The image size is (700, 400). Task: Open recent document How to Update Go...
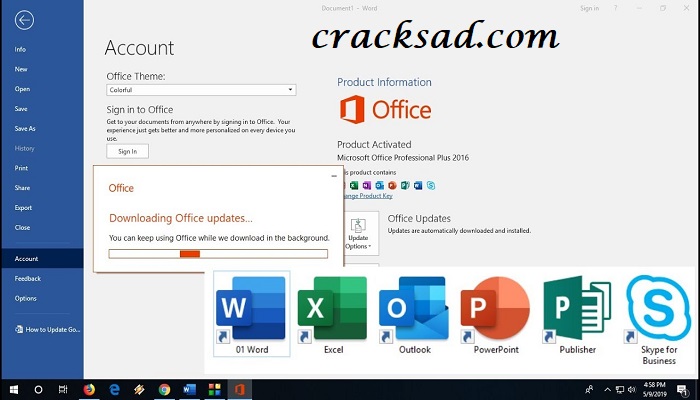48,329
